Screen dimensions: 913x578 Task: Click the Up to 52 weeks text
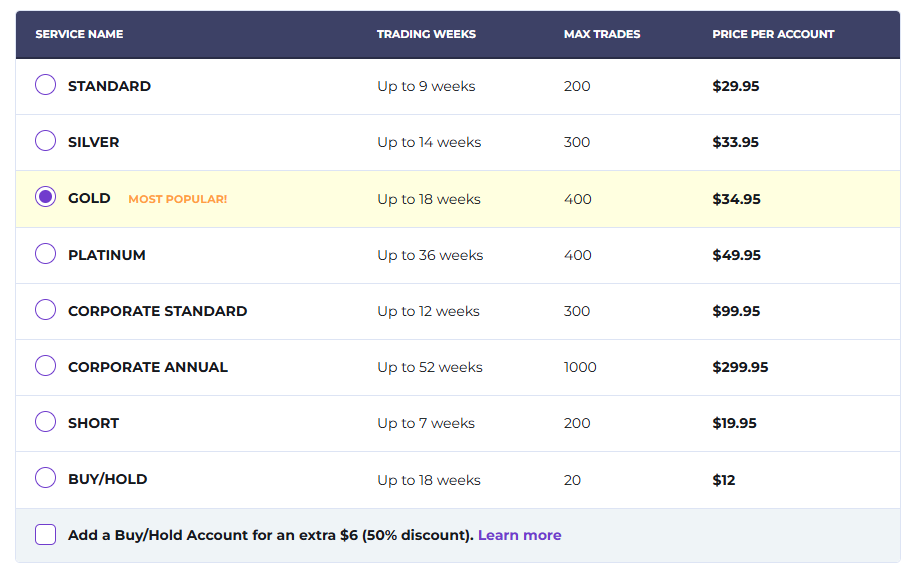pos(430,367)
